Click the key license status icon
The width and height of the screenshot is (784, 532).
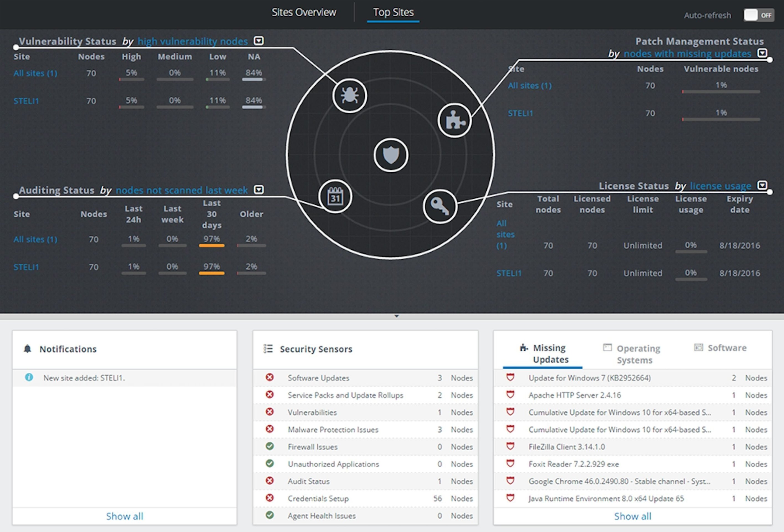pos(440,206)
